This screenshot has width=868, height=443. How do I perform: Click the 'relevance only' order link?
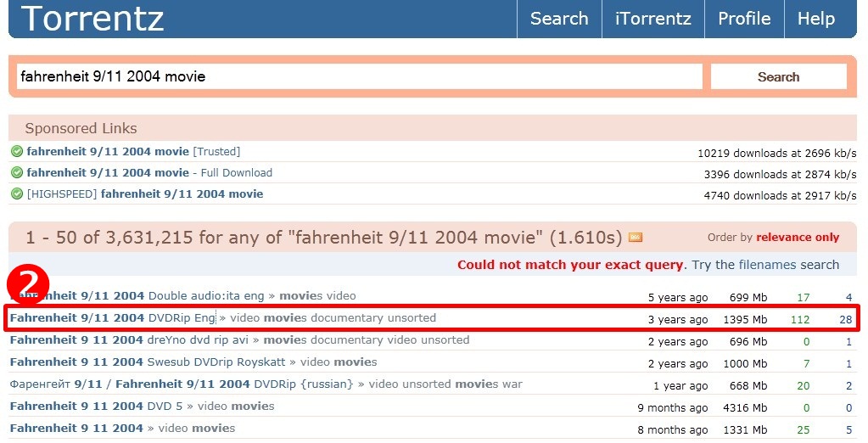point(798,238)
